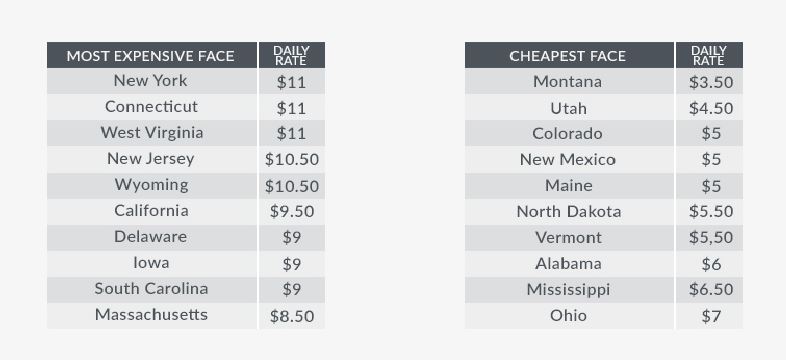Click the left table Daily Rate header

tap(292, 55)
